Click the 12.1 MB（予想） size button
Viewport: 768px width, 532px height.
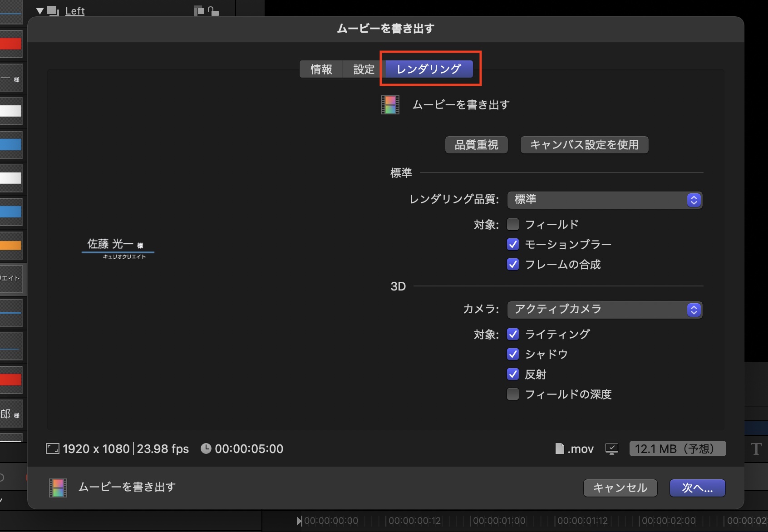tap(678, 448)
